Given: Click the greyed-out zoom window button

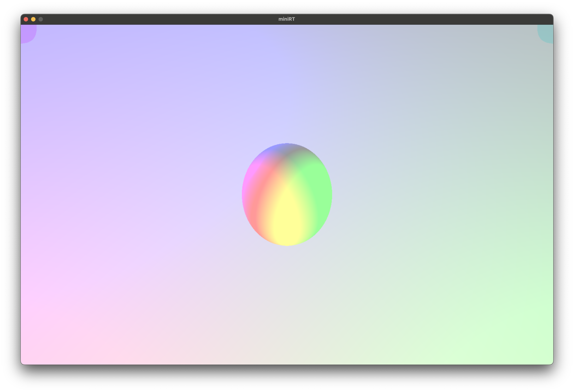Looking at the screenshot, I should tap(41, 19).
